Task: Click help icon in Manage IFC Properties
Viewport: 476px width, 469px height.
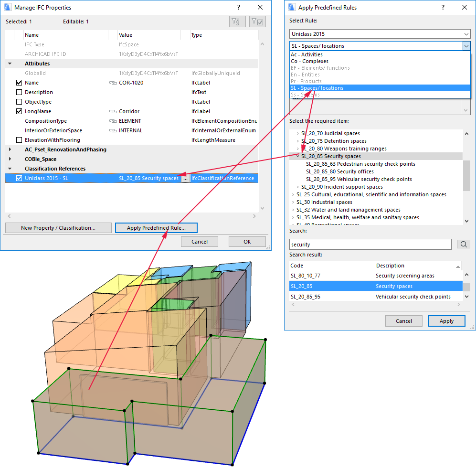Action: tap(239, 7)
